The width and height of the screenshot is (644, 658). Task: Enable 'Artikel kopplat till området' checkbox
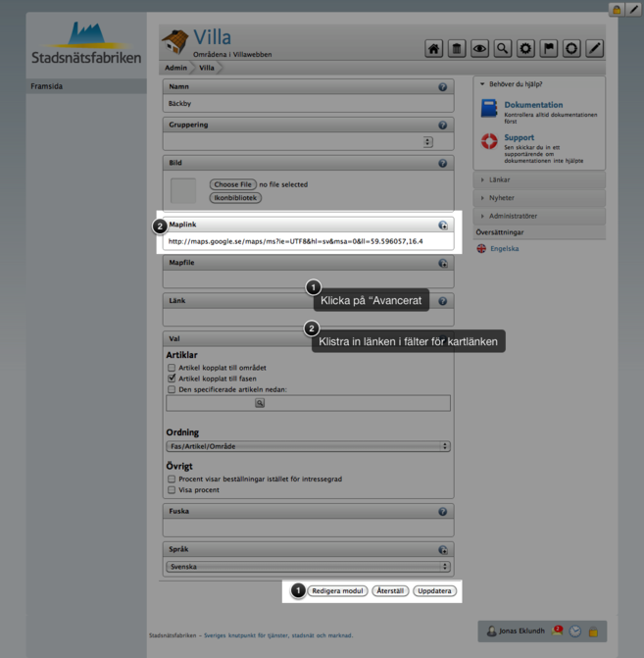(x=172, y=368)
